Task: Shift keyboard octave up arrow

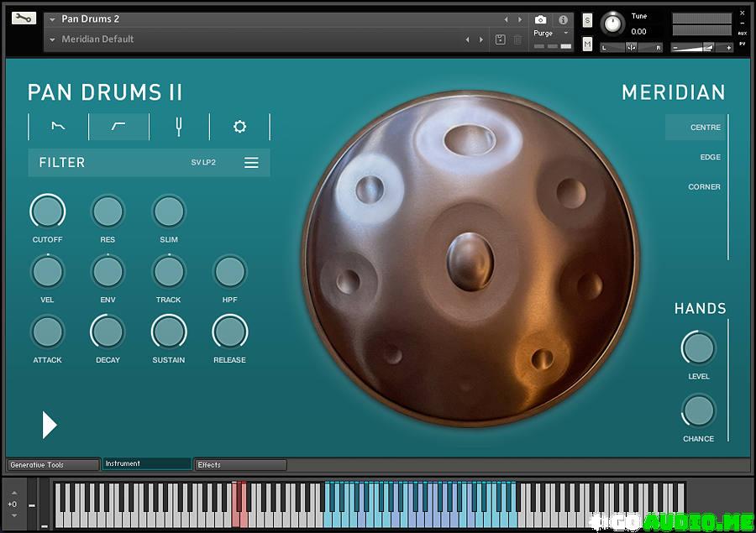Action: point(14,493)
